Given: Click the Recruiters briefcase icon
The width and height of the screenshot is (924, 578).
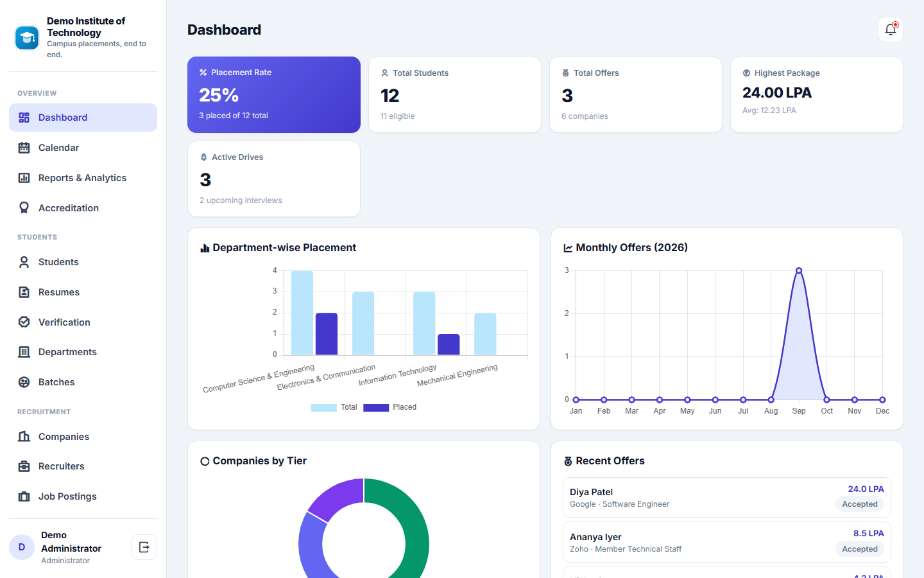Looking at the screenshot, I should pyautogui.click(x=24, y=466).
